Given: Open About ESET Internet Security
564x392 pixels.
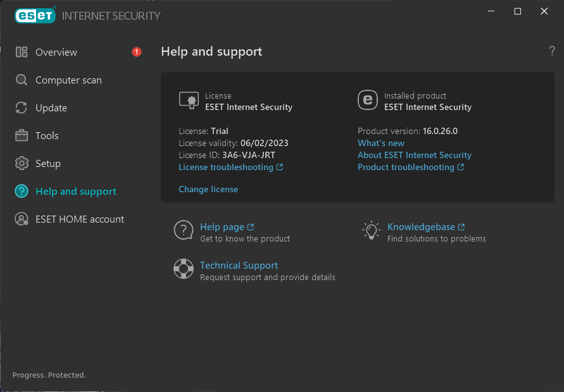Looking at the screenshot, I should tap(415, 155).
